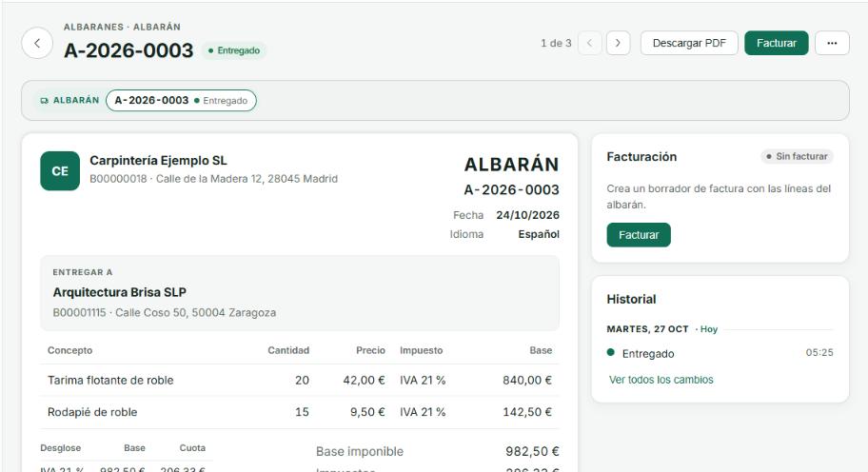Click the price 42,00 € cell
This screenshot has width=868, height=472.
point(364,380)
